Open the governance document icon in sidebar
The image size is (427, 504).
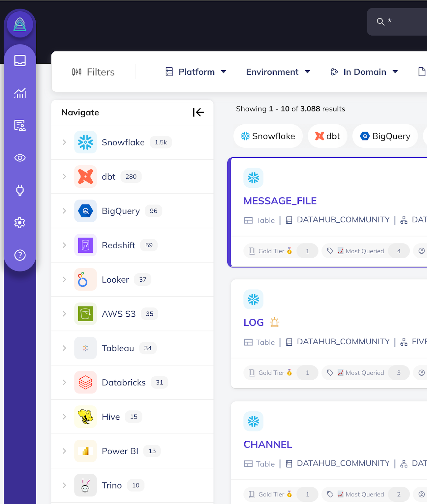[x=20, y=125]
